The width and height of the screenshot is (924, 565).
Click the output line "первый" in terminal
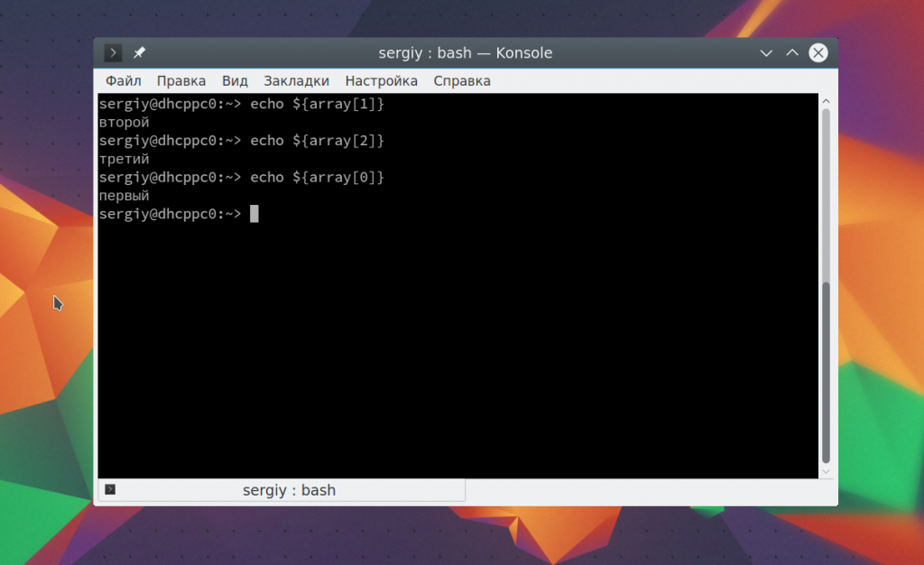tap(125, 196)
